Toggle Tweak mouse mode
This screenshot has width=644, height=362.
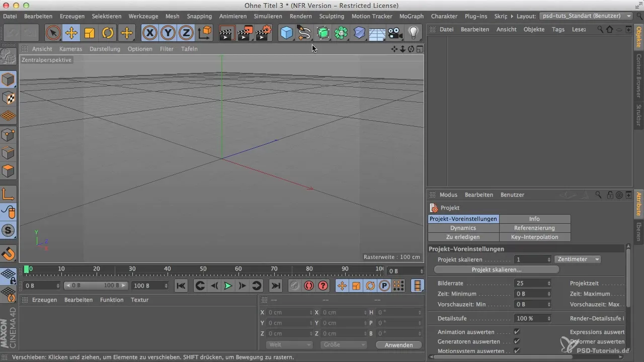pyautogui.click(x=9, y=212)
